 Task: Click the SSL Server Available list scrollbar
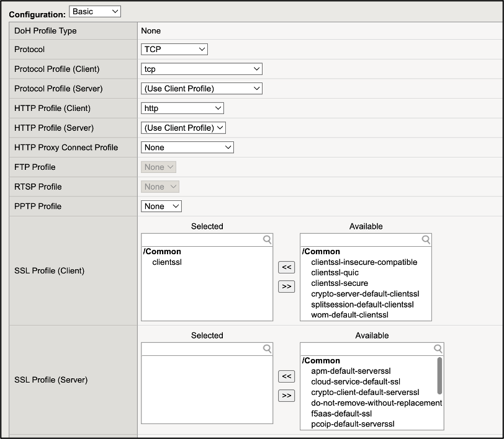click(x=439, y=376)
